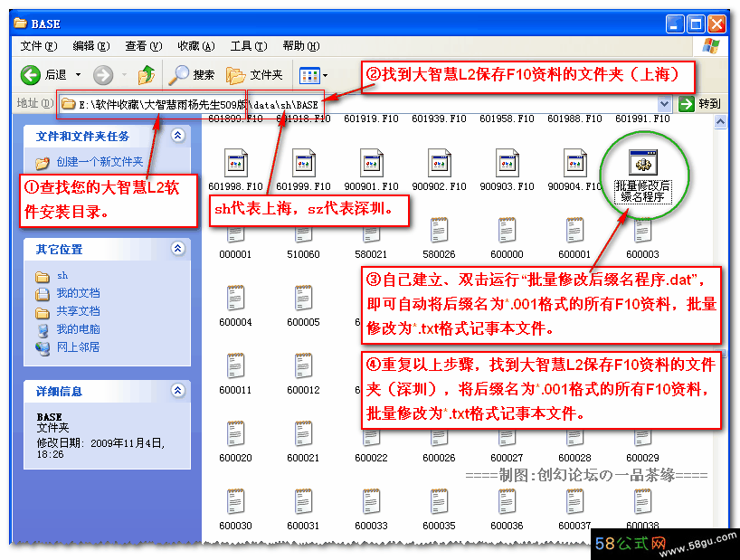The width and height of the screenshot is (740, 560).
Task: Select the 600012 text file icon
Action: [303, 366]
